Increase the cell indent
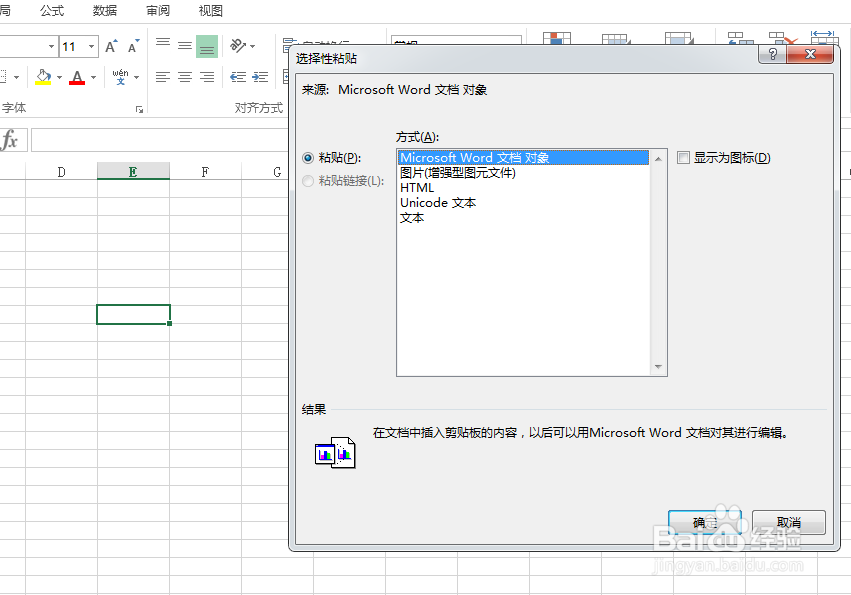Viewport: 851px width, 595px height. click(261, 77)
